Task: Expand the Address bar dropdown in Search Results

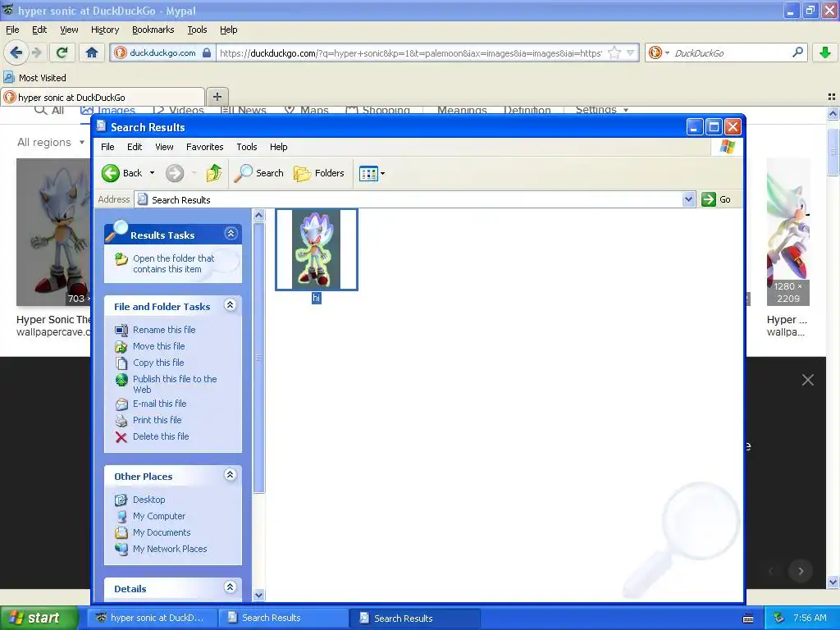Action: click(x=689, y=200)
